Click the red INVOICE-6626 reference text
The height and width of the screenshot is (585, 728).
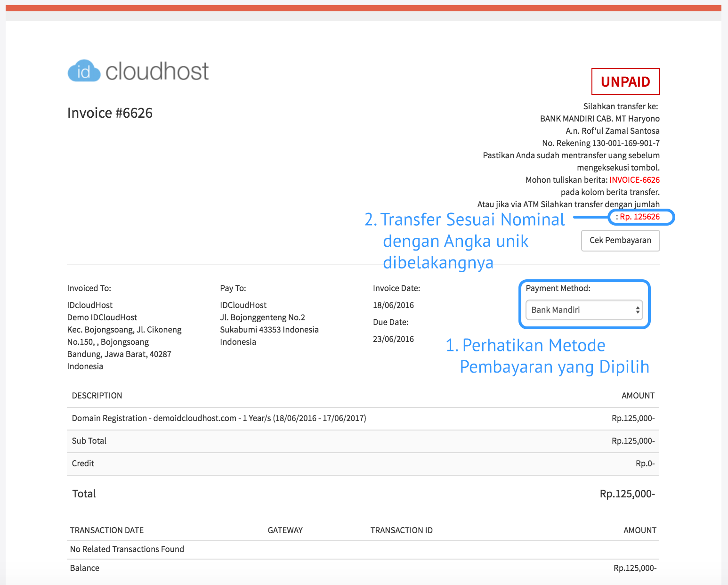(635, 179)
